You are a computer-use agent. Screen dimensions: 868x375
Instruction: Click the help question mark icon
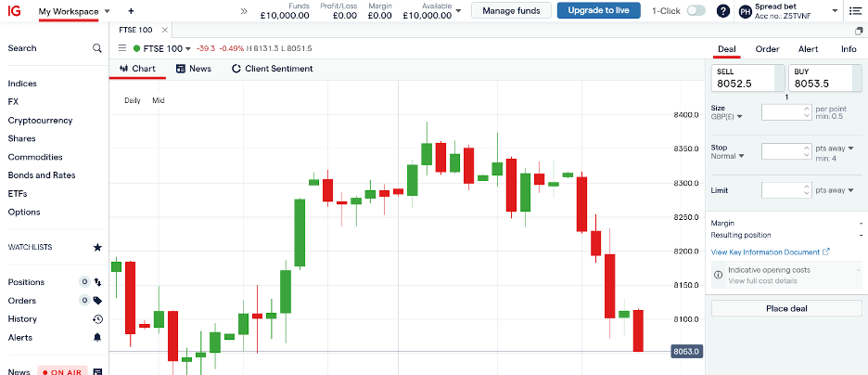pyautogui.click(x=723, y=11)
